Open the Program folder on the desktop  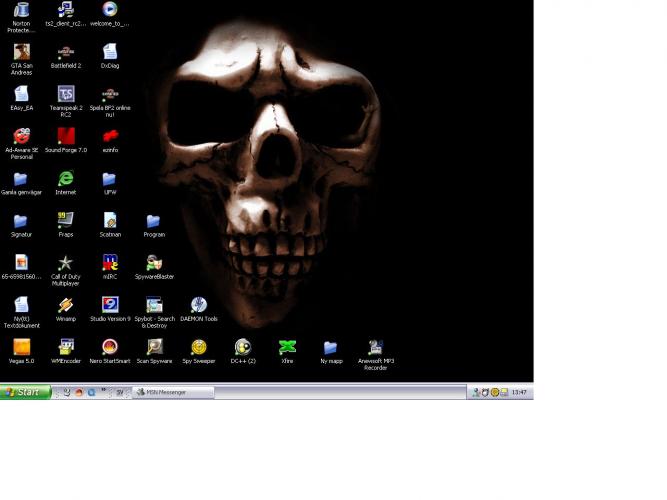[x=154, y=221]
